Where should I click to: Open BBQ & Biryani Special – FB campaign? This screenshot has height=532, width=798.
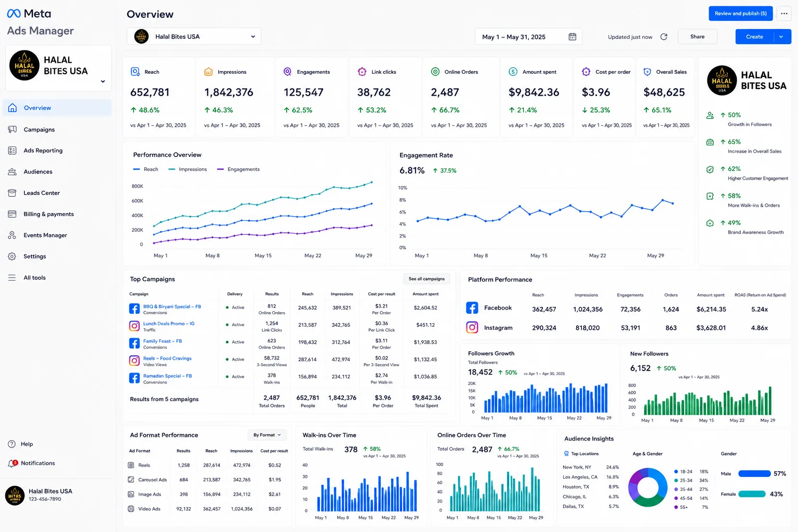click(x=172, y=307)
